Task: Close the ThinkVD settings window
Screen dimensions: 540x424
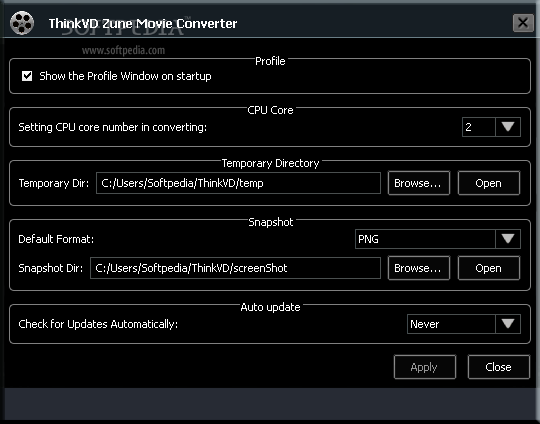Action: 523,23
